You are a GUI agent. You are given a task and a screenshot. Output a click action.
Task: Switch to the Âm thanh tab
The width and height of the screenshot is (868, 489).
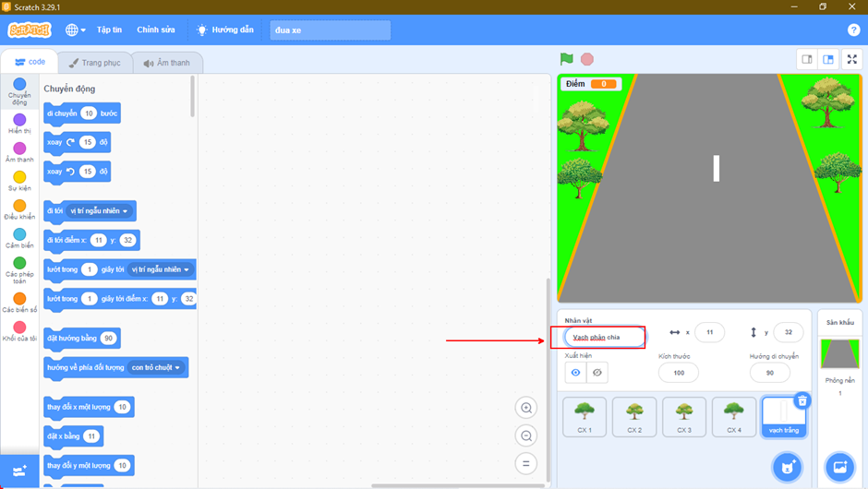167,63
